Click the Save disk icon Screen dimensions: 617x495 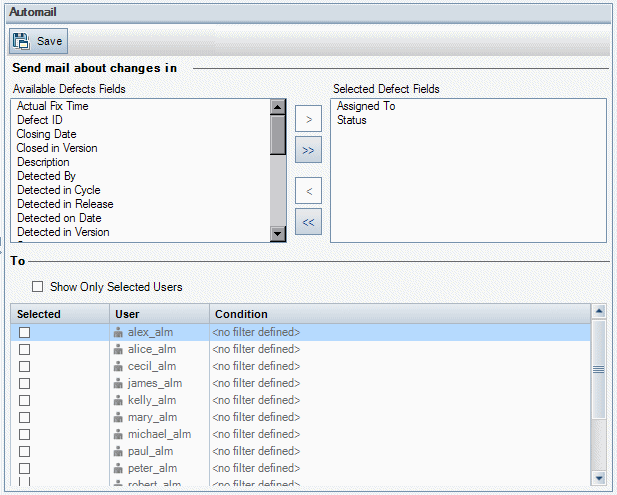pos(22,41)
